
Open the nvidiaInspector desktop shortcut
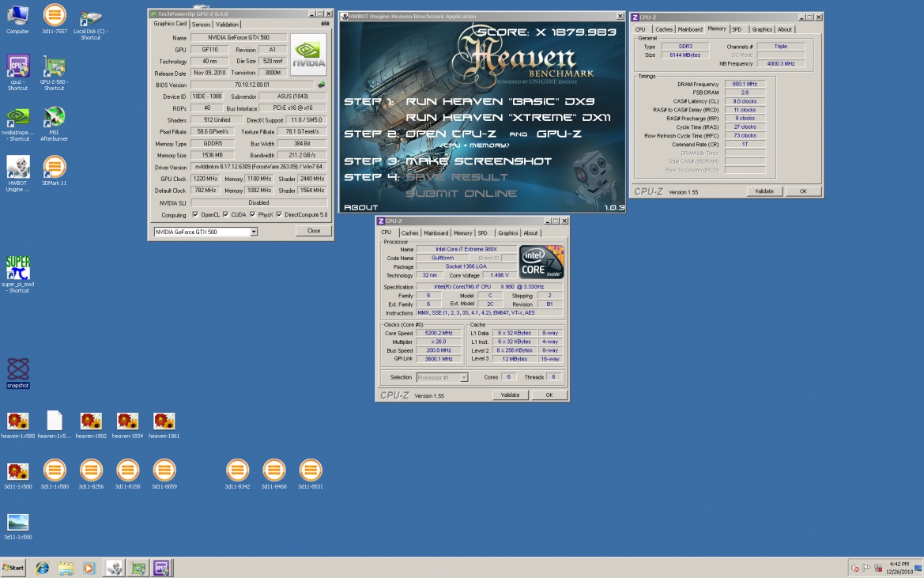17,117
